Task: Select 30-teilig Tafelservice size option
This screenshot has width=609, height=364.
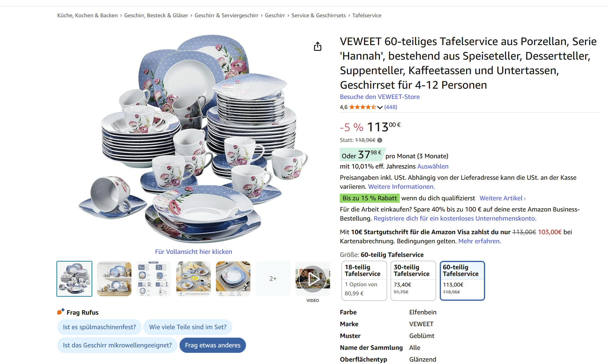Action: pos(413,281)
